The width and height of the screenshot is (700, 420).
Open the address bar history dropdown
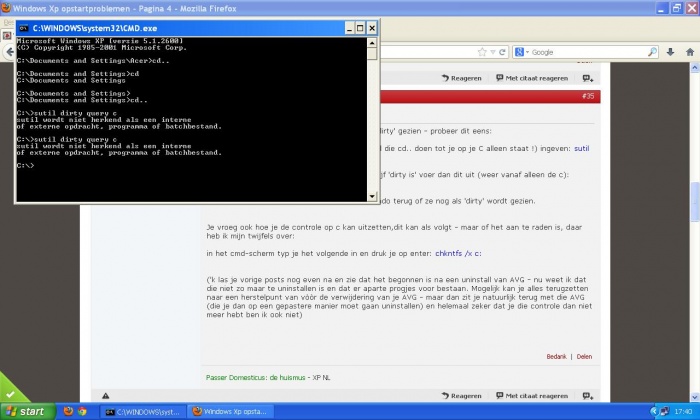coord(492,52)
